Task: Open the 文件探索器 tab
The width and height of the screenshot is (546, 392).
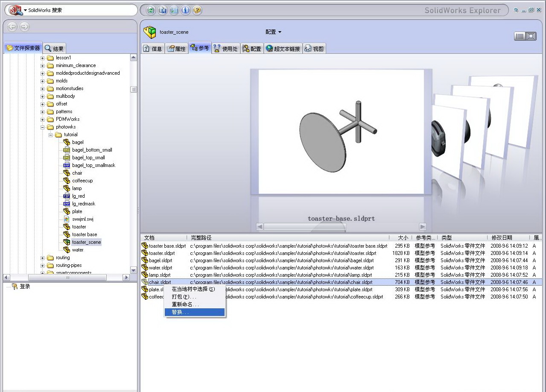Action: pyautogui.click(x=23, y=48)
